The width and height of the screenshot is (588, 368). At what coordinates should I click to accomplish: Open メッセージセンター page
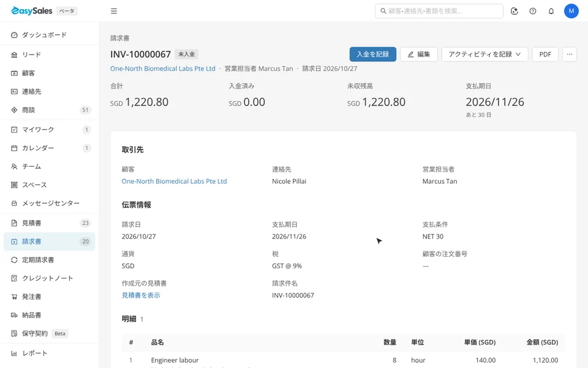tap(49, 203)
